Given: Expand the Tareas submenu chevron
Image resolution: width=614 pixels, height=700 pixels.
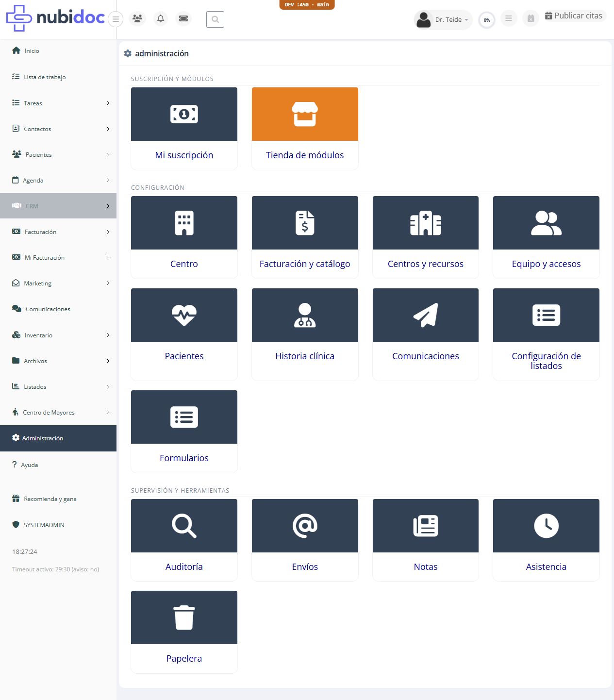Looking at the screenshot, I should (108, 103).
